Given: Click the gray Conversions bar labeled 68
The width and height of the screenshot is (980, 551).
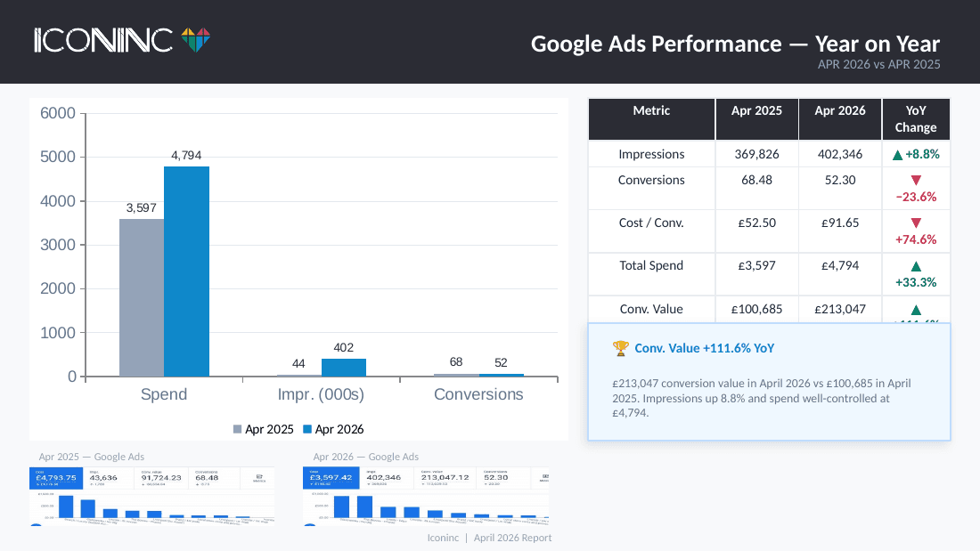Looking at the screenshot, I should coord(456,375).
